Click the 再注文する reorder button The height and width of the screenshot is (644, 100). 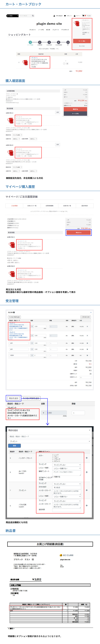(79, 233)
